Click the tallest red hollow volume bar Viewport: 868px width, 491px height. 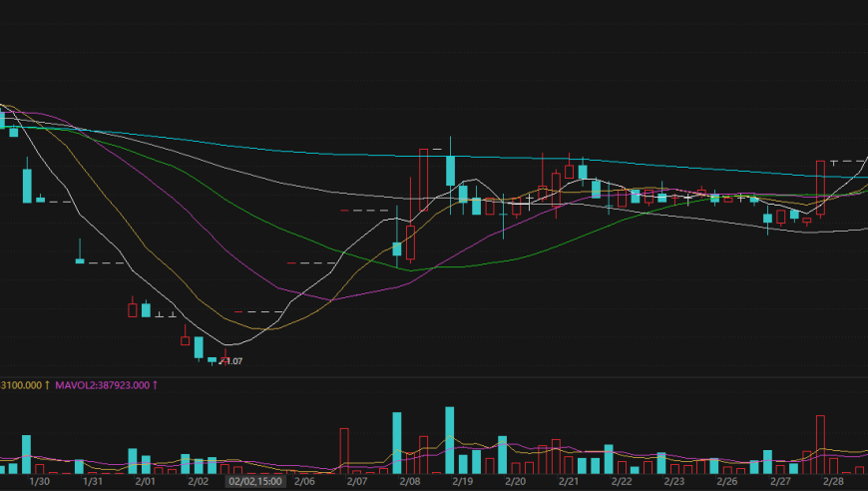[821, 444]
